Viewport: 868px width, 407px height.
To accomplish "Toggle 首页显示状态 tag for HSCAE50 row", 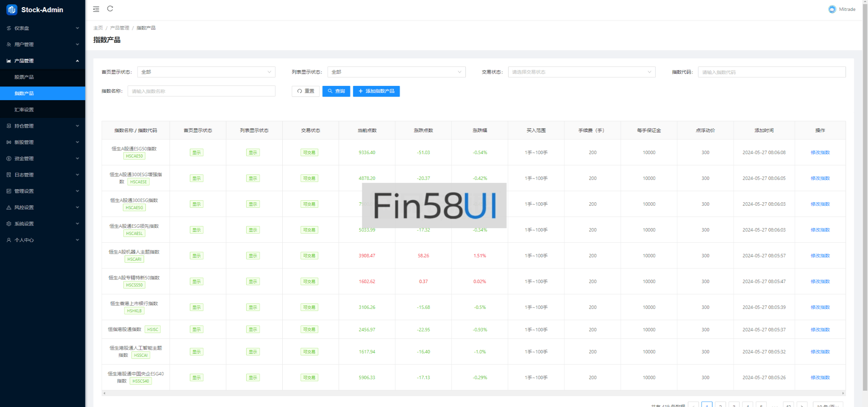I will coord(196,153).
